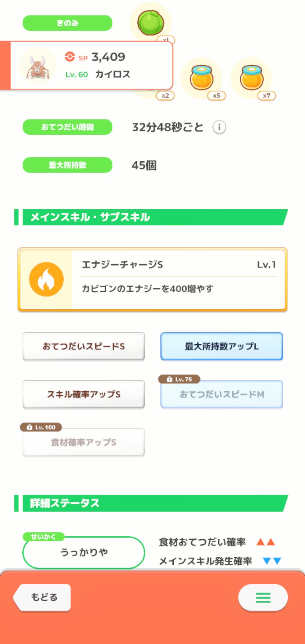Tap the green berry icon
The width and height of the screenshot is (305, 644).
[x=151, y=23]
